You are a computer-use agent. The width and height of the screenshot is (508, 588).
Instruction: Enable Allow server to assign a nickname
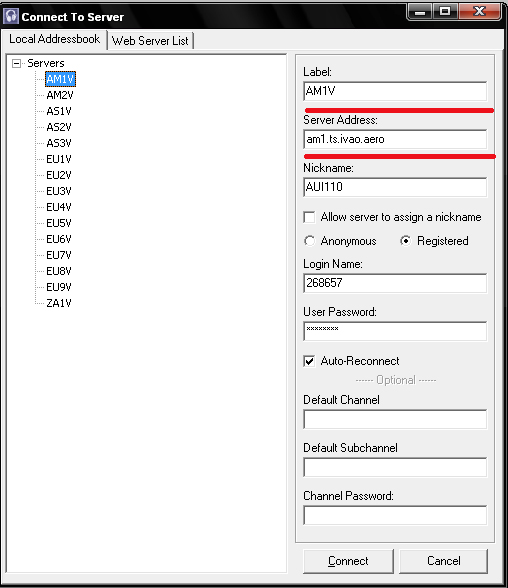point(309,217)
